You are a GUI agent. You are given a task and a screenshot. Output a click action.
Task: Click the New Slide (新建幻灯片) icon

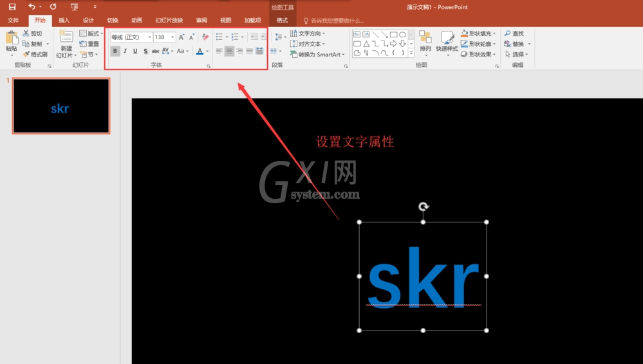(66, 37)
